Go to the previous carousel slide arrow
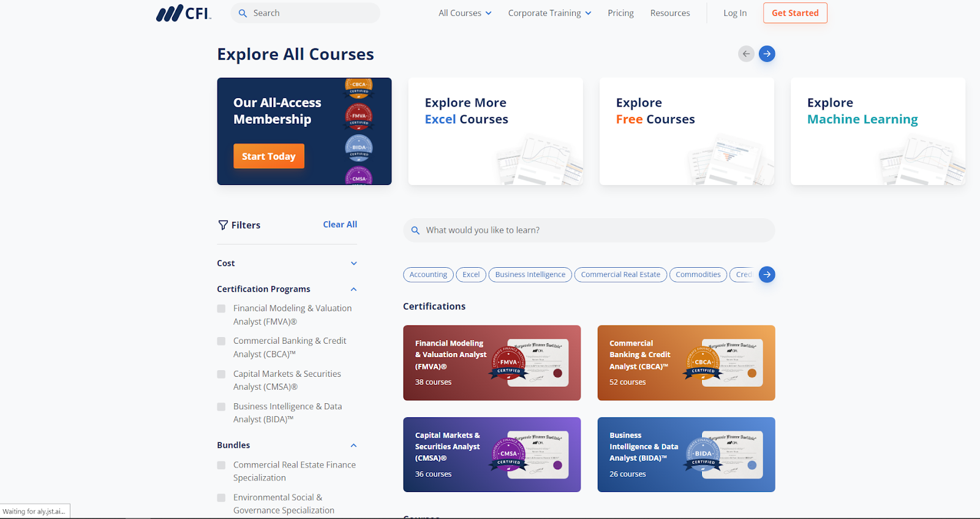This screenshot has width=980, height=519. (746, 54)
